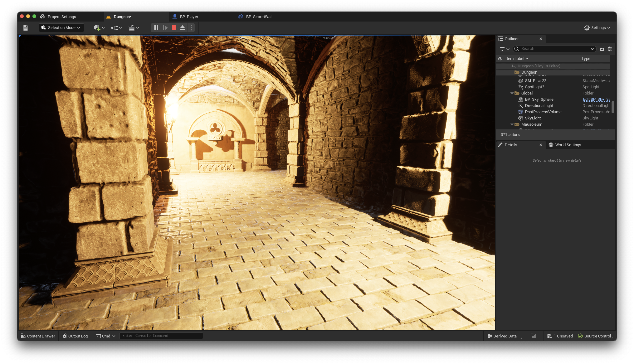Pause the play-in-editor session
Viewport: 634px width, 364px height.
point(156,28)
